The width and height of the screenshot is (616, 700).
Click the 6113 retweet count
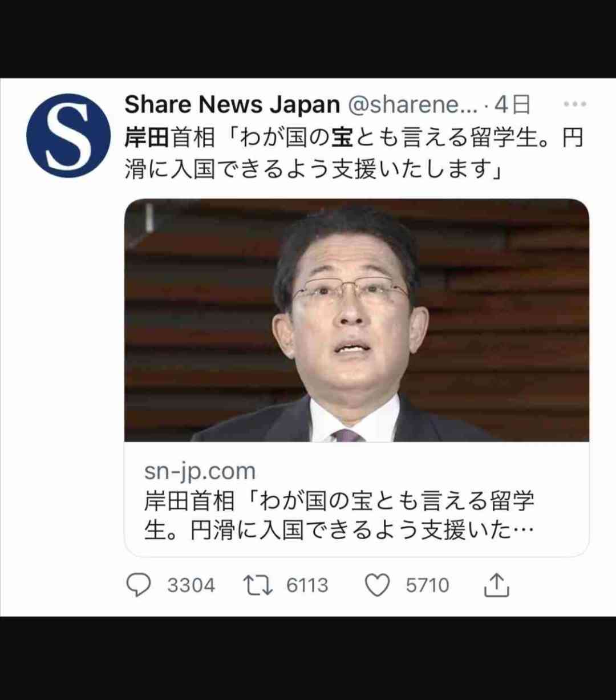pos(307,585)
